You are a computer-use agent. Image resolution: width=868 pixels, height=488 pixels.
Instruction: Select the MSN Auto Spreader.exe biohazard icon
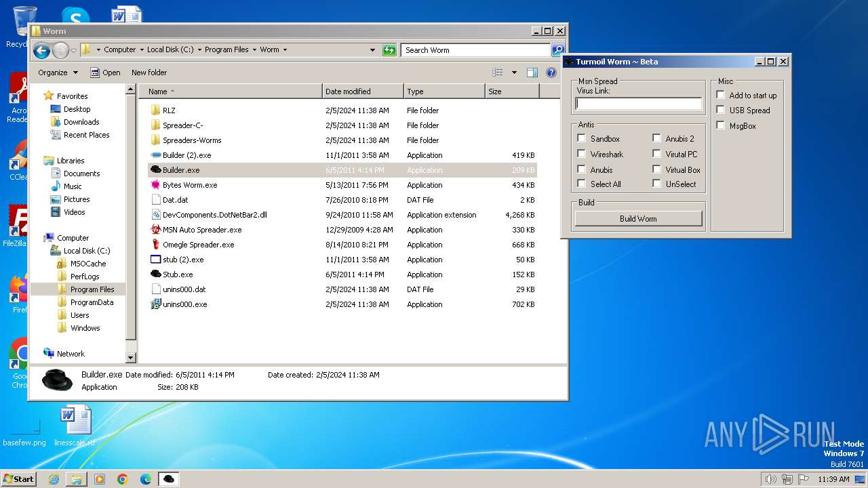pyautogui.click(x=155, y=230)
